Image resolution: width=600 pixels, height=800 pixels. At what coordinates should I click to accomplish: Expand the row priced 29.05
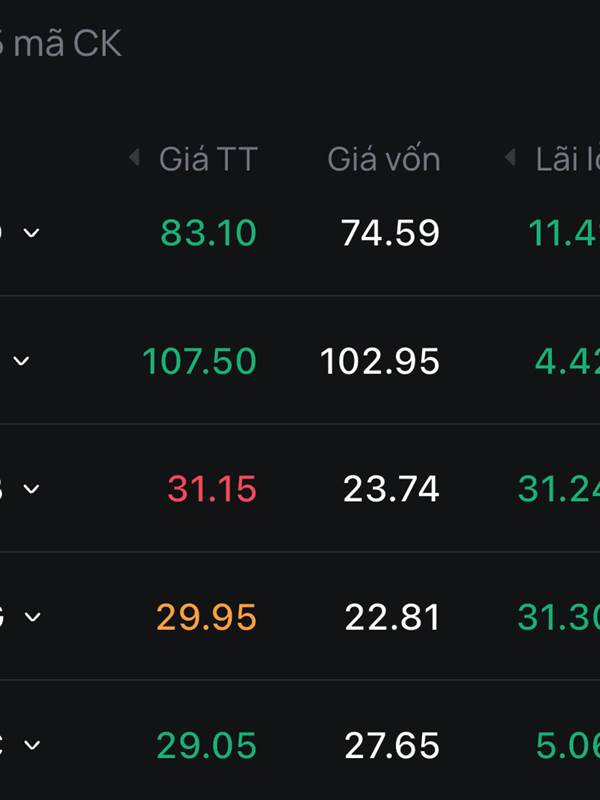(x=32, y=745)
